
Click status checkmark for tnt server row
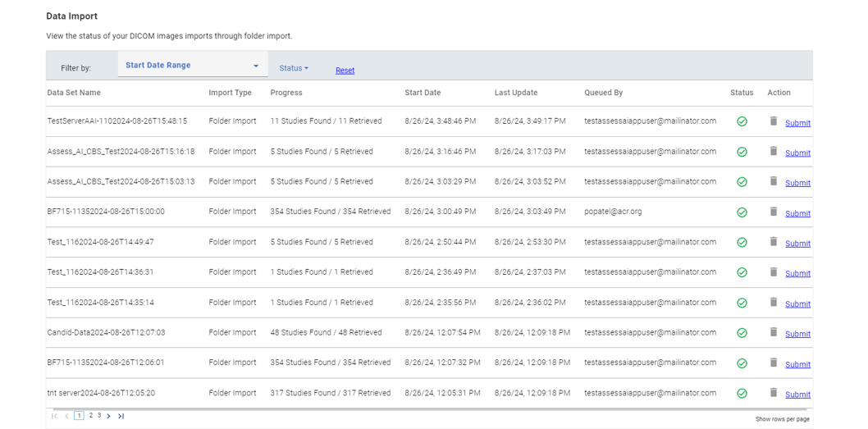(742, 393)
